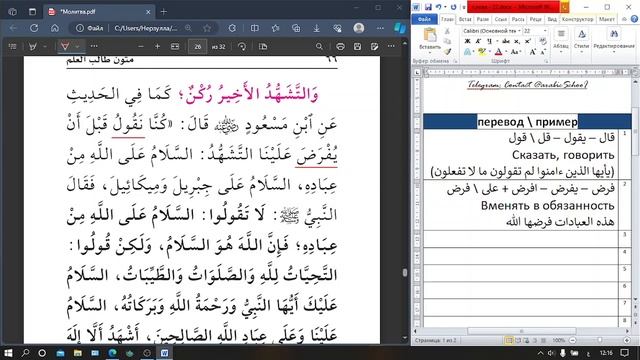Open Copilot sidebar in Edge
Image resolution: width=640 pixels, height=360 pixels.
pyautogui.click(x=400, y=28)
